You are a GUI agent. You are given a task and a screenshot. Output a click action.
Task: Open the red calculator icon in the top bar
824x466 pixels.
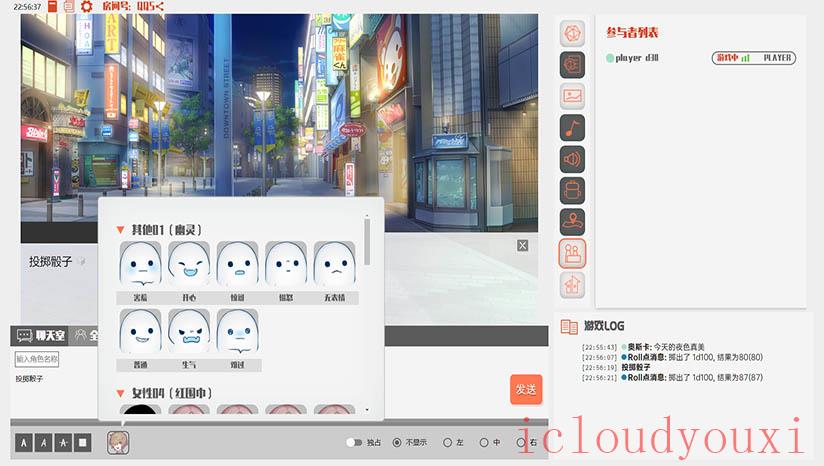[53, 6]
